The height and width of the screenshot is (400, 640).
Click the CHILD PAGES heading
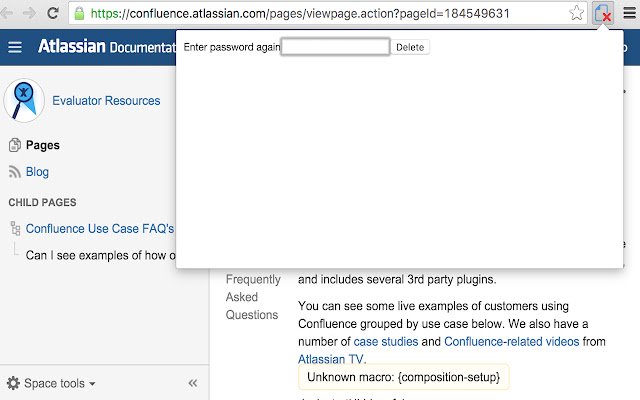click(x=42, y=202)
